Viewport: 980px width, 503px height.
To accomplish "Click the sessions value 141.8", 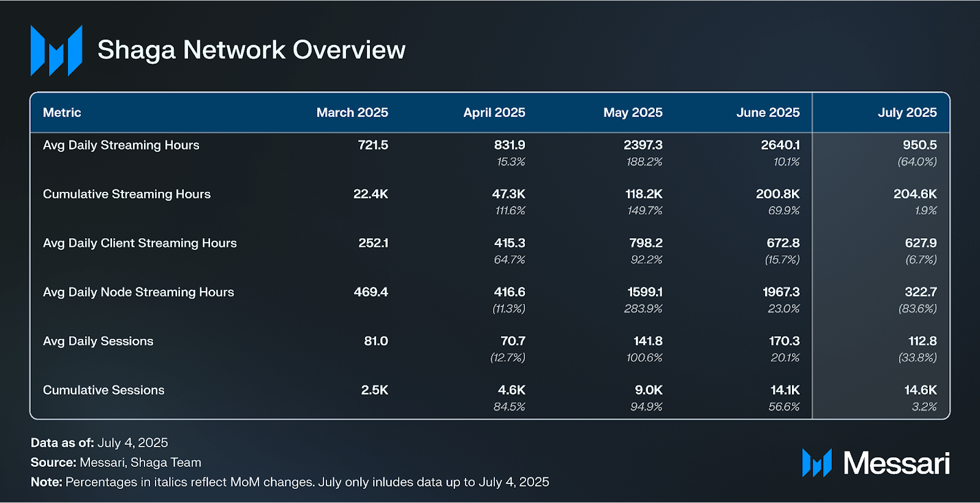I will pyautogui.click(x=648, y=341).
